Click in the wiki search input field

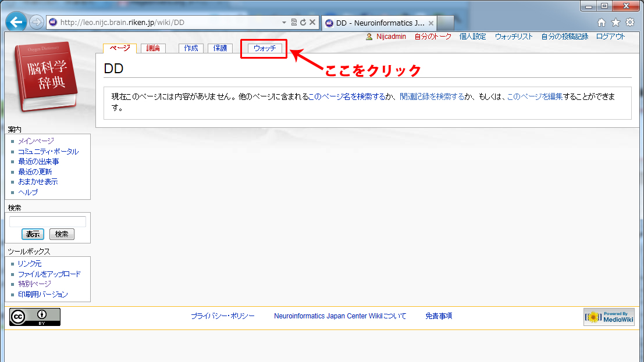(x=48, y=221)
